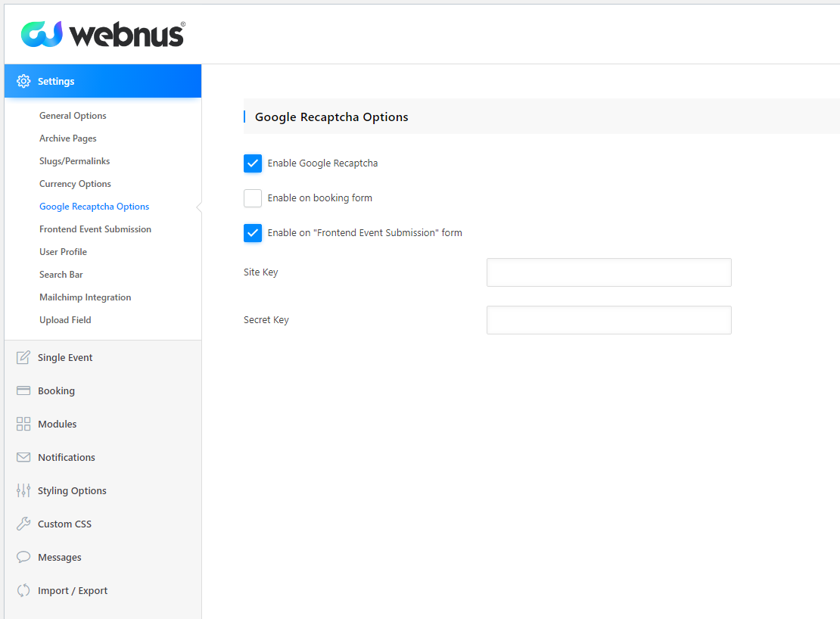This screenshot has height=619, width=840.
Task: Open the Import / Export section label
Action: click(73, 590)
